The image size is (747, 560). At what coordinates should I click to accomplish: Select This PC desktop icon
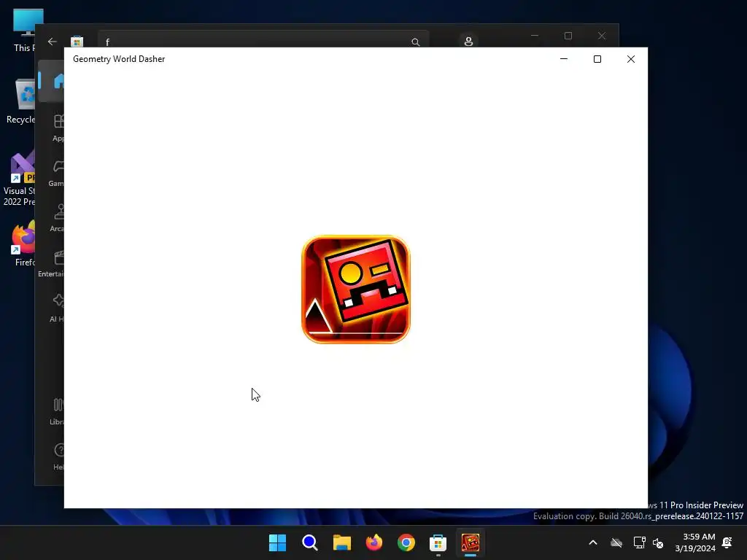24,31
